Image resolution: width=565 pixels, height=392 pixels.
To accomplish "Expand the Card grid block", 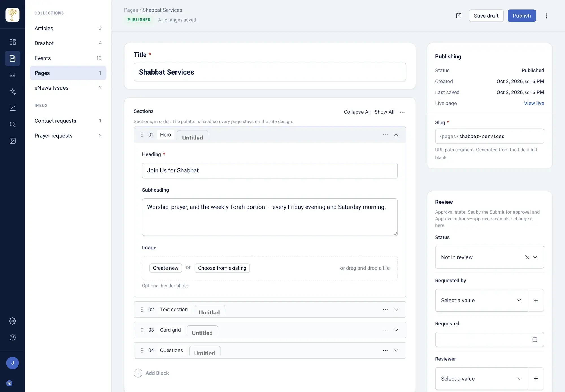I will tap(396, 330).
